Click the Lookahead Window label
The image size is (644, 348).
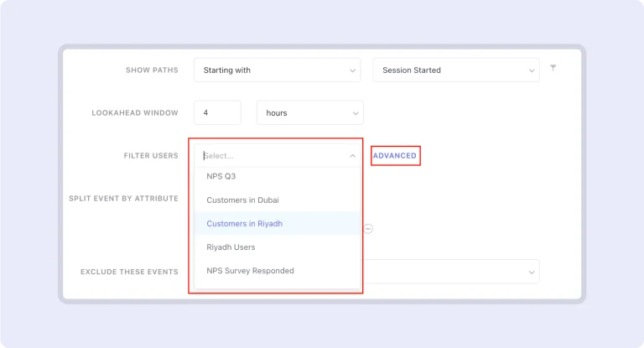point(135,112)
